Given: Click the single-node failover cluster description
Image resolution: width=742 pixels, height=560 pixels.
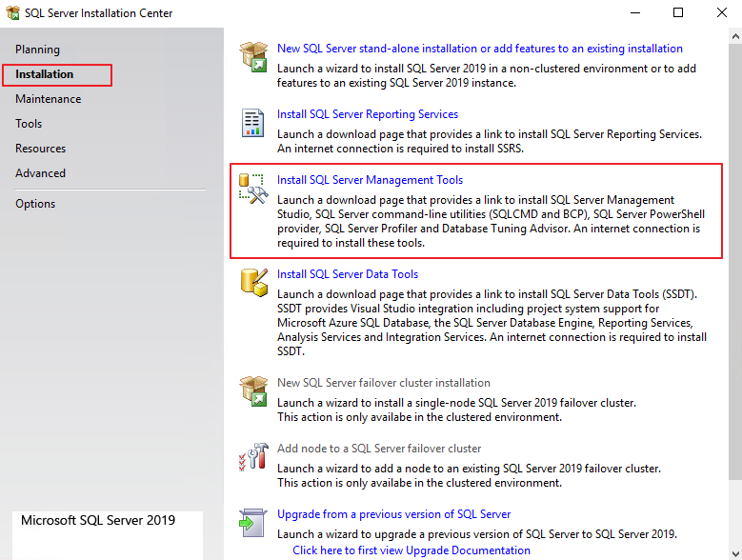Looking at the screenshot, I should [x=456, y=410].
